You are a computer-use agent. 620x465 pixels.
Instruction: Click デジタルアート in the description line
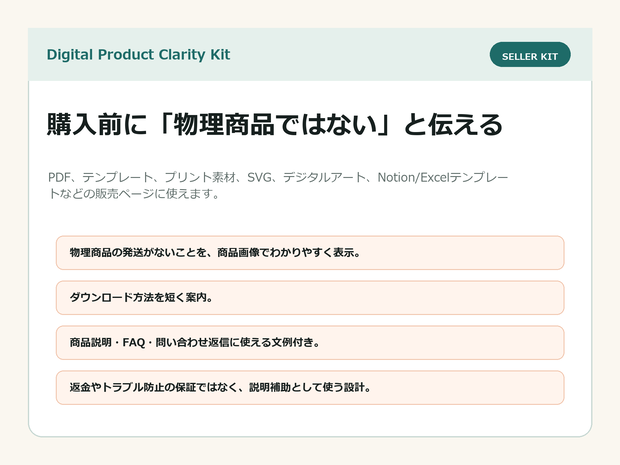(324, 178)
